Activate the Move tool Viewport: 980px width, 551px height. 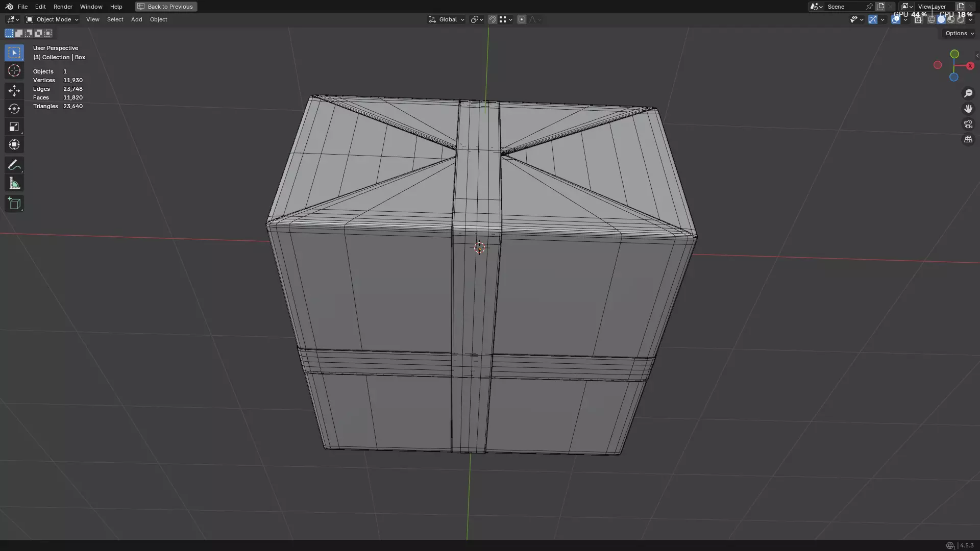pos(14,91)
